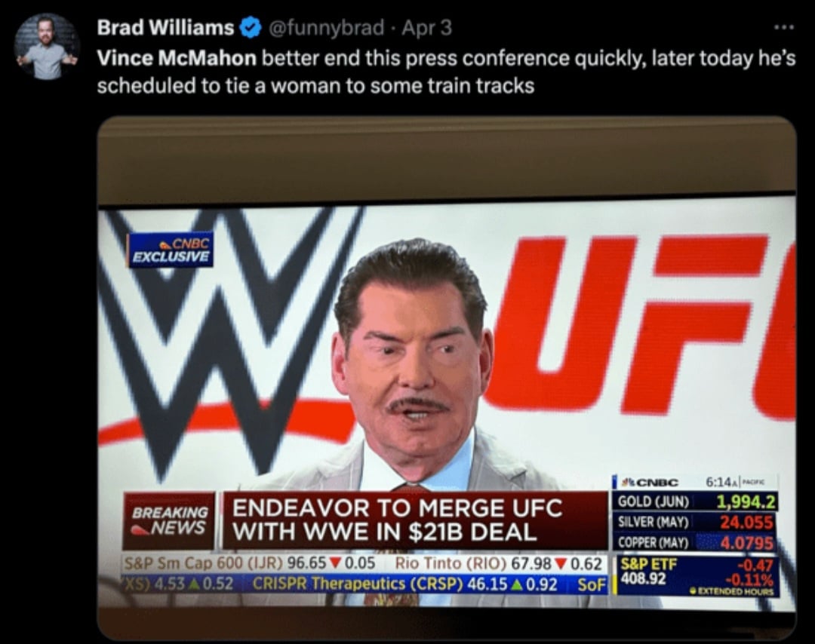Click the Silver (May) price row
The image size is (815, 644).
pyautogui.click(x=696, y=522)
